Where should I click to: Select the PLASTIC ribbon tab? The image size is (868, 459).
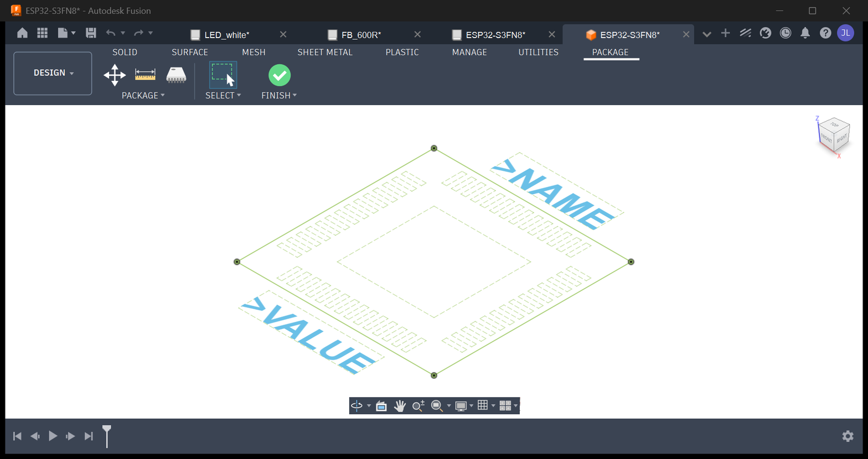click(402, 52)
